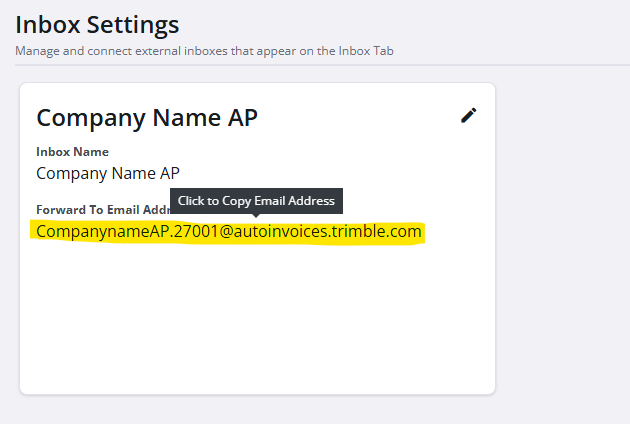Click the 'Inbox Settings' page title
This screenshot has height=424, width=630.
point(97,25)
